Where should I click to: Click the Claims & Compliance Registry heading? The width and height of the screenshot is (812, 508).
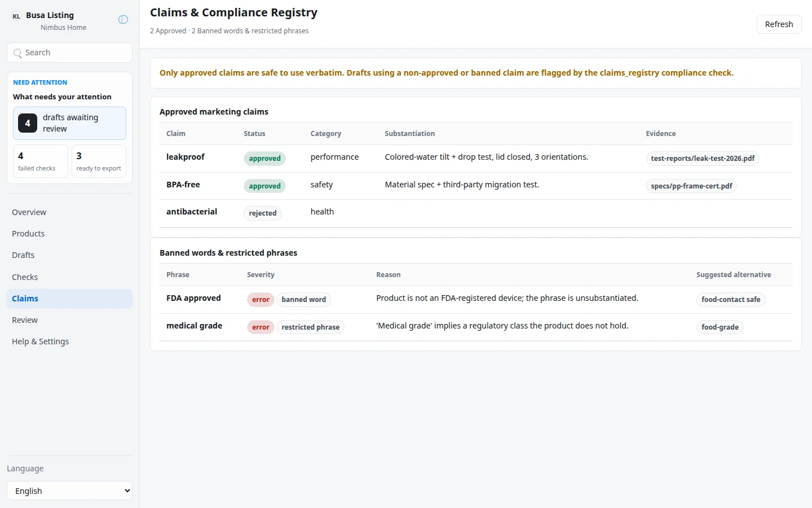pyautogui.click(x=233, y=12)
